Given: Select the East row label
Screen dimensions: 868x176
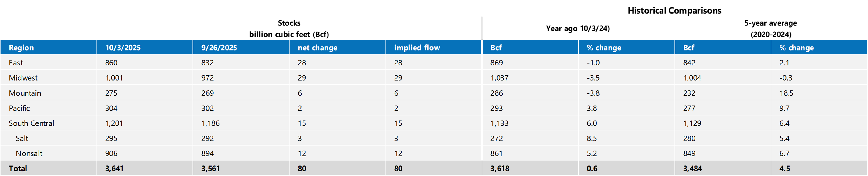Looking at the screenshot, I should tap(16, 63).
